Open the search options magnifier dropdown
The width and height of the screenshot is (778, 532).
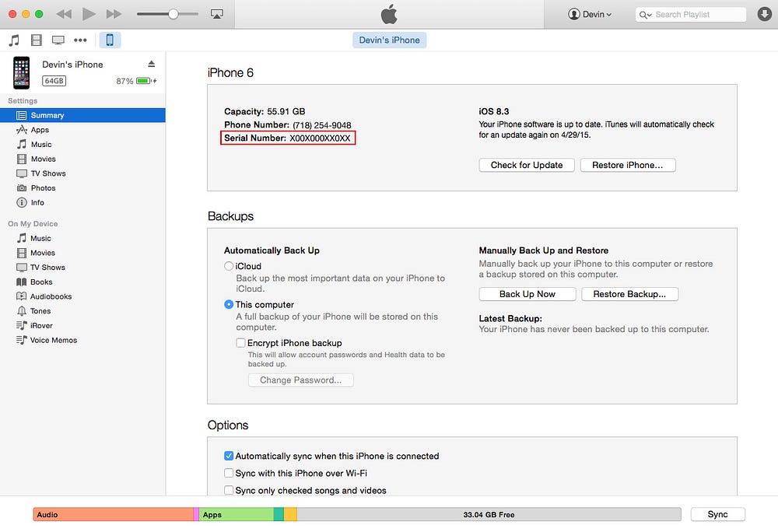645,15
